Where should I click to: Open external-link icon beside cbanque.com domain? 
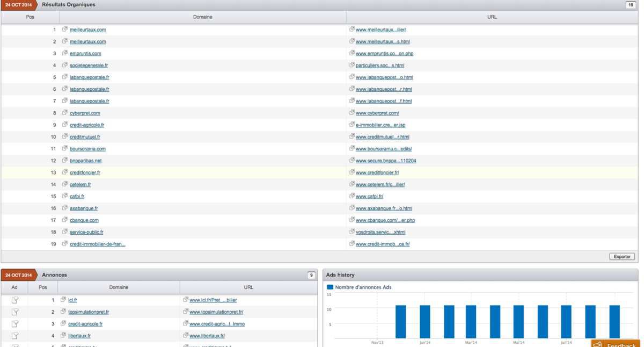pyautogui.click(x=64, y=220)
